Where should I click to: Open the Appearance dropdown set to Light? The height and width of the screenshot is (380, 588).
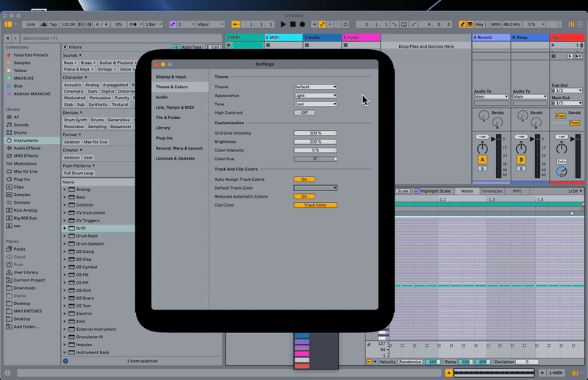click(x=315, y=96)
